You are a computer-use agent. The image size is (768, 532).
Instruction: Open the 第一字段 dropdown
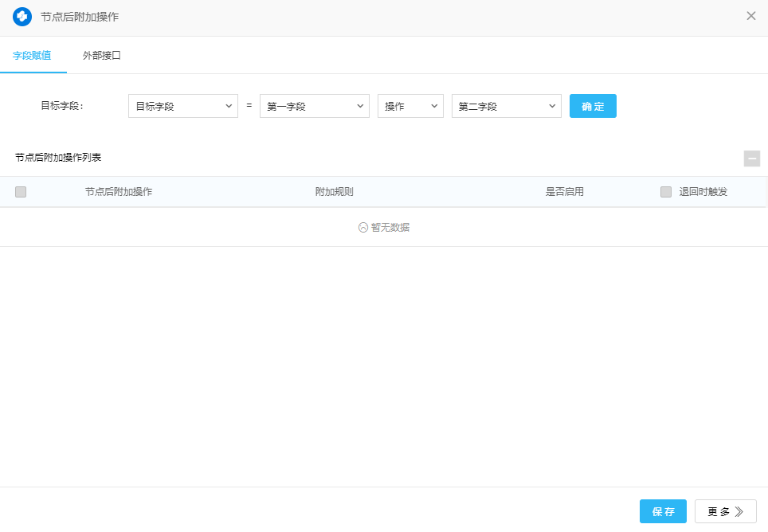coord(314,106)
